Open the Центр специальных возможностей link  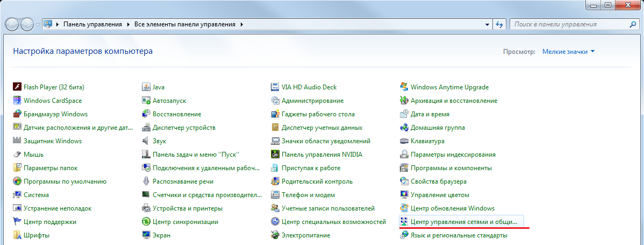[x=334, y=222]
